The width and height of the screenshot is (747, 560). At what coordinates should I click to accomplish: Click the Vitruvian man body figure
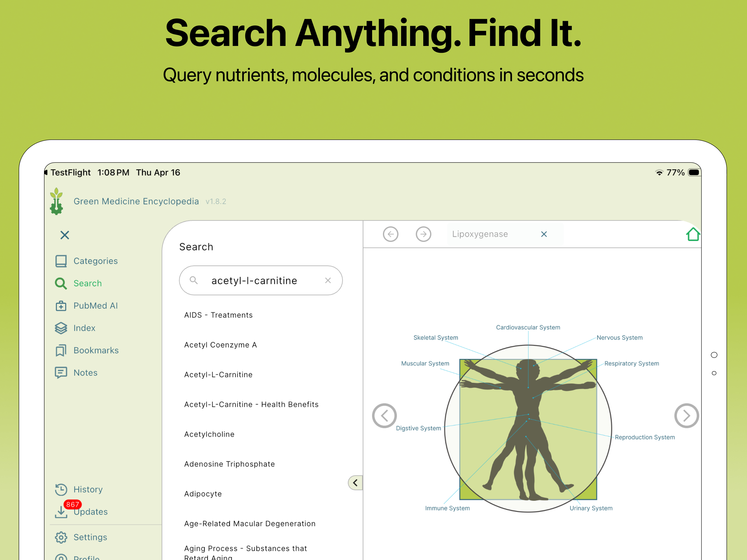click(x=528, y=429)
